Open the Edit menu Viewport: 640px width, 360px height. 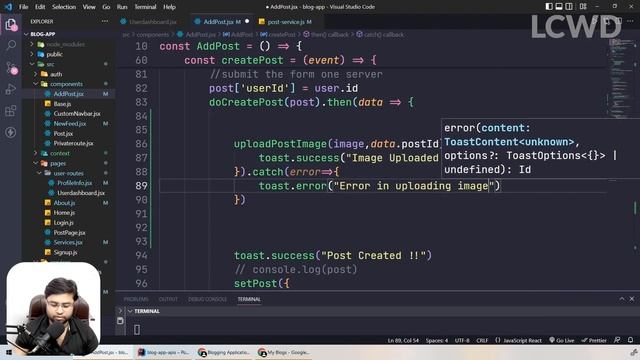40,7
